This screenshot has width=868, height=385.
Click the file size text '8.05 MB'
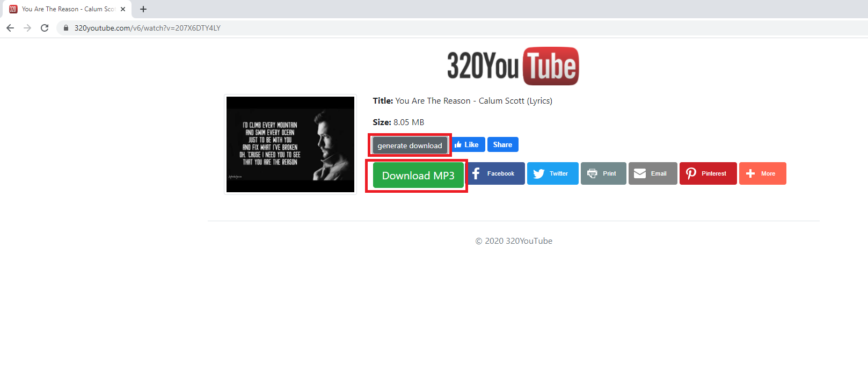(409, 122)
